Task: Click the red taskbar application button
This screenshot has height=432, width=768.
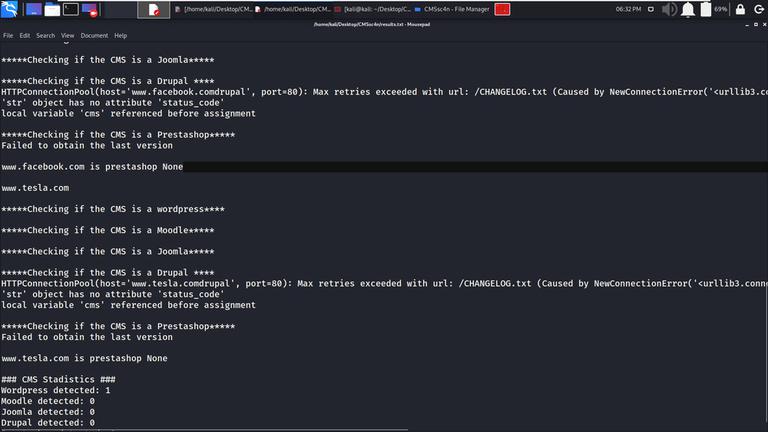Action: 502,9
